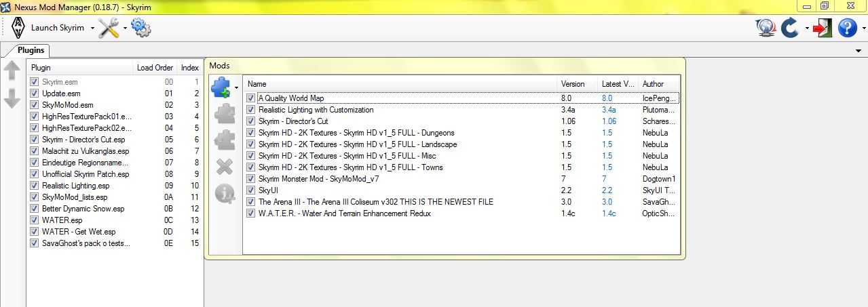Move plugin down with the down arrow
This screenshot has width=868, height=307.
pos(12,99)
